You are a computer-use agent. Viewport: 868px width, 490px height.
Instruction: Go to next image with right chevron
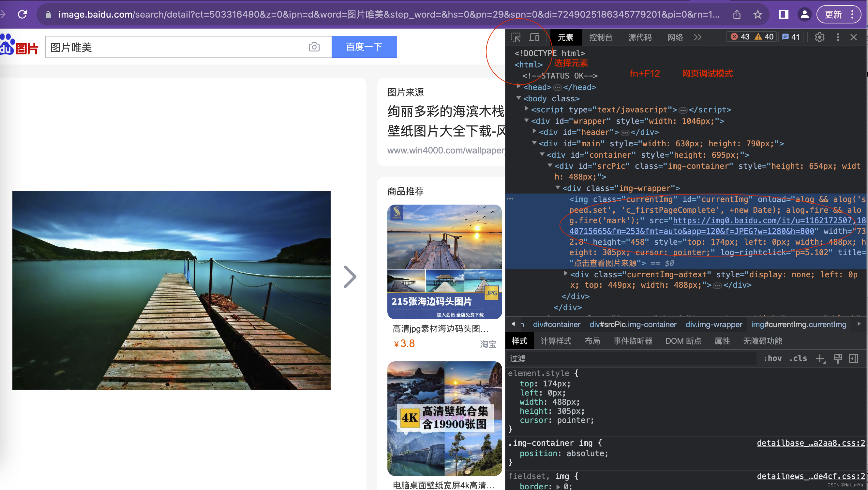point(350,277)
